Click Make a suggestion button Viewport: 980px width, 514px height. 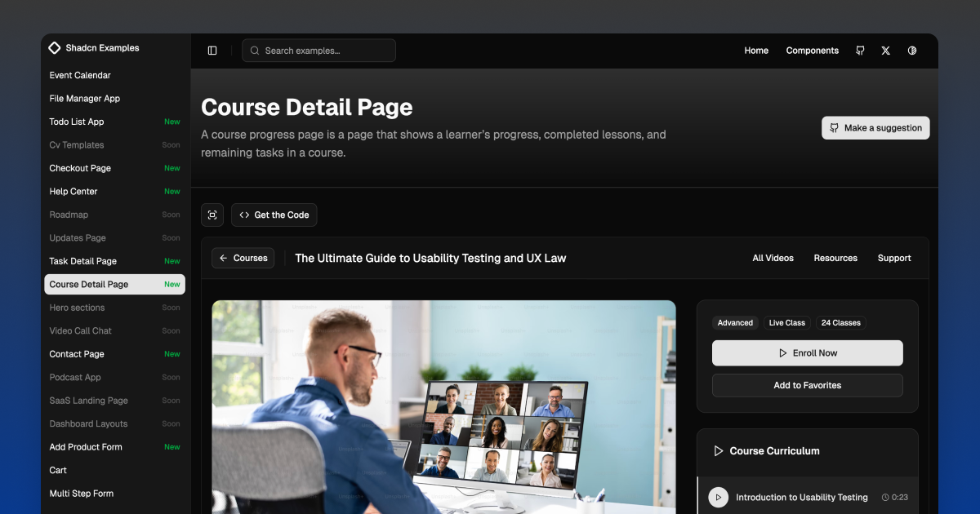click(x=875, y=128)
